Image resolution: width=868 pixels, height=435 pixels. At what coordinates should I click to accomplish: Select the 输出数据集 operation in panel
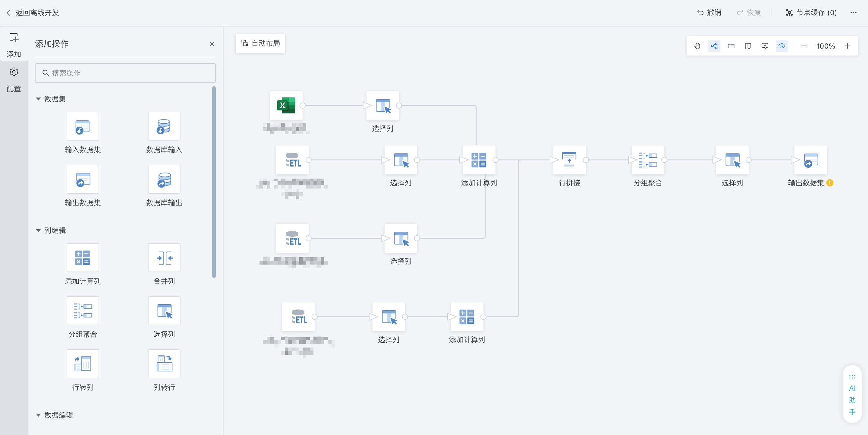click(x=83, y=179)
